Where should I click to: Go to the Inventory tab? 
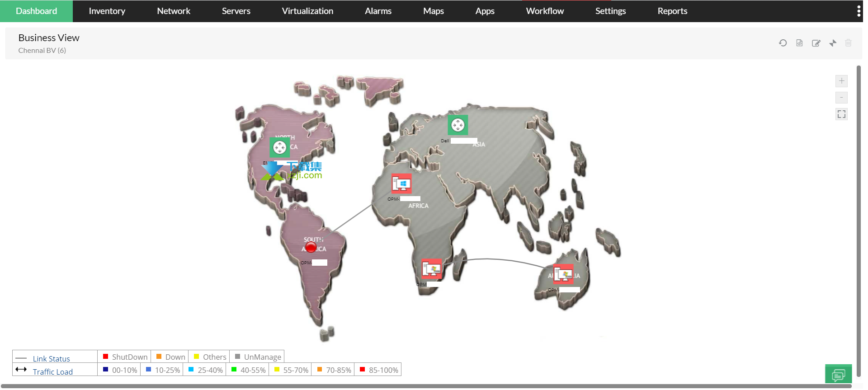coord(107,11)
